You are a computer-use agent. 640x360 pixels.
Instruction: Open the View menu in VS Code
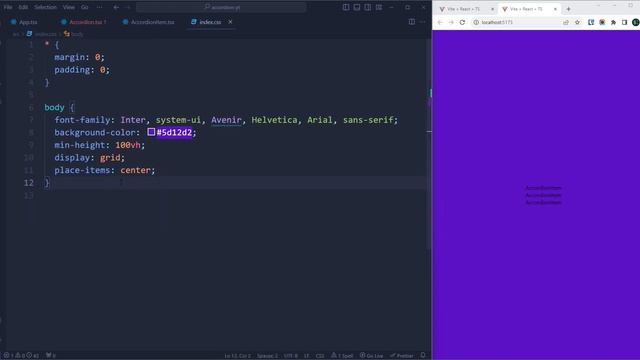click(69, 7)
